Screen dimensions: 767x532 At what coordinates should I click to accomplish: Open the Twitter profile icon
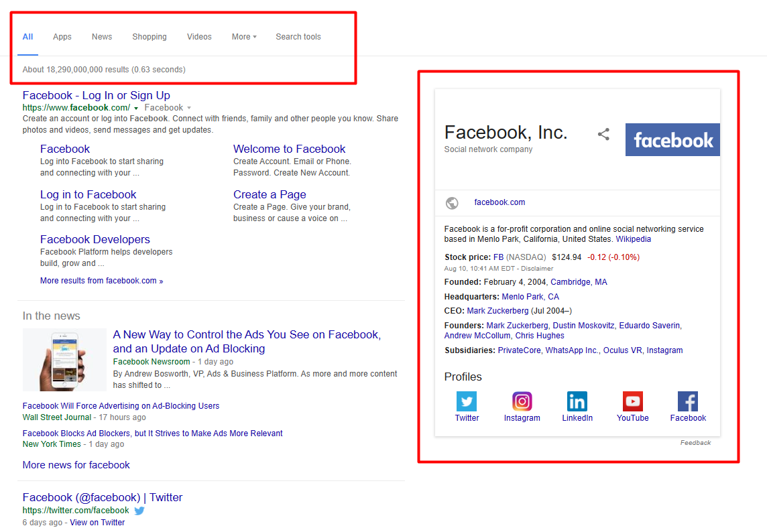[467, 401]
